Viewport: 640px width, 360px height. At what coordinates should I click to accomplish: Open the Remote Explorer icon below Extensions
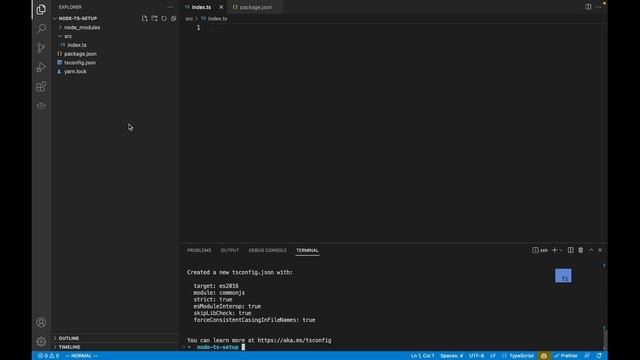pos(41,106)
